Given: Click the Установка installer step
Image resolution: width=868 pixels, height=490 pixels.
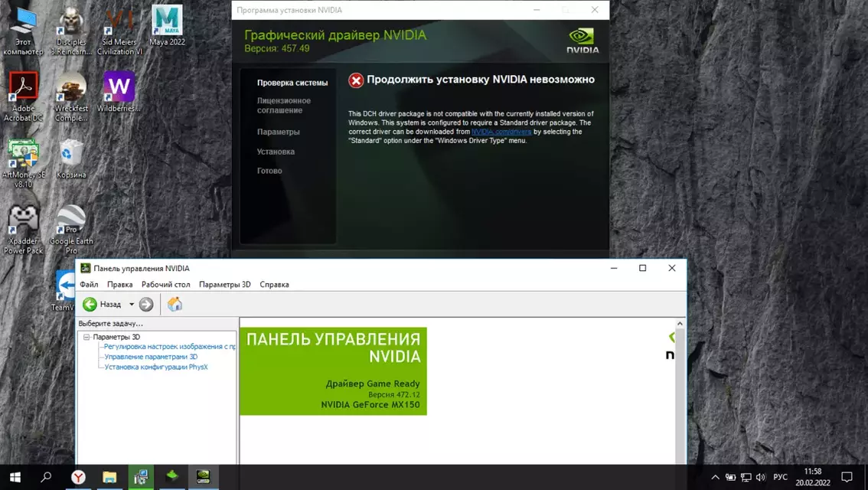Looking at the screenshot, I should tap(276, 151).
